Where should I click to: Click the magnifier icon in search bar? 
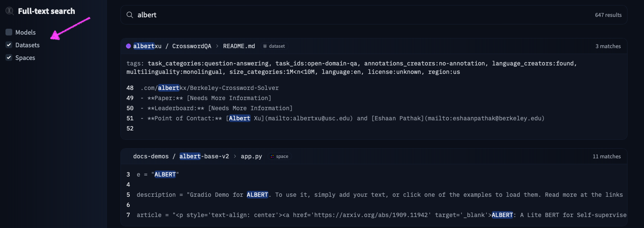[x=130, y=15]
